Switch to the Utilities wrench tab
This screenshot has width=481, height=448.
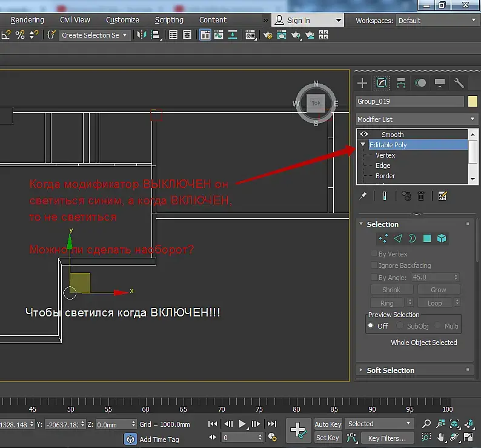click(459, 83)
